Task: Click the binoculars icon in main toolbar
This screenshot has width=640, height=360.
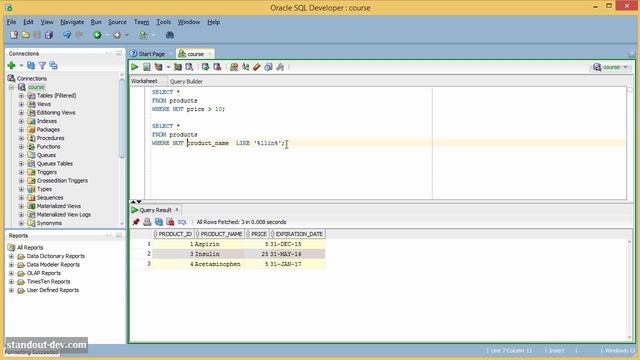Action: click(x=170, y=35)
